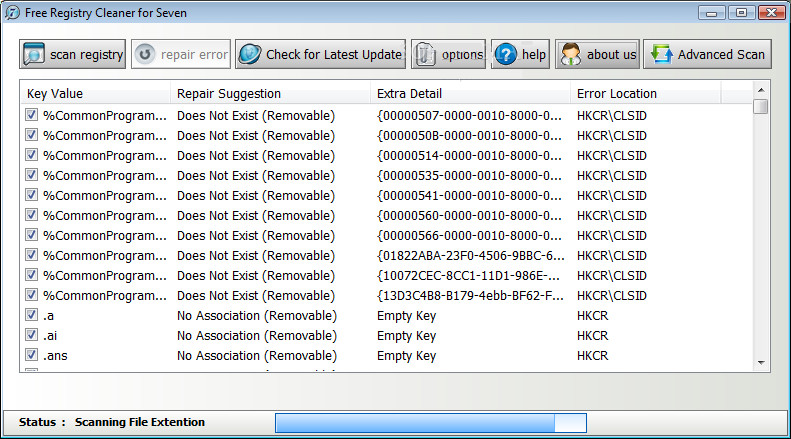Uncheck the row with {00000541-0000-0010-8000-0...
The image size is (791, 439).
pos(31,195)
